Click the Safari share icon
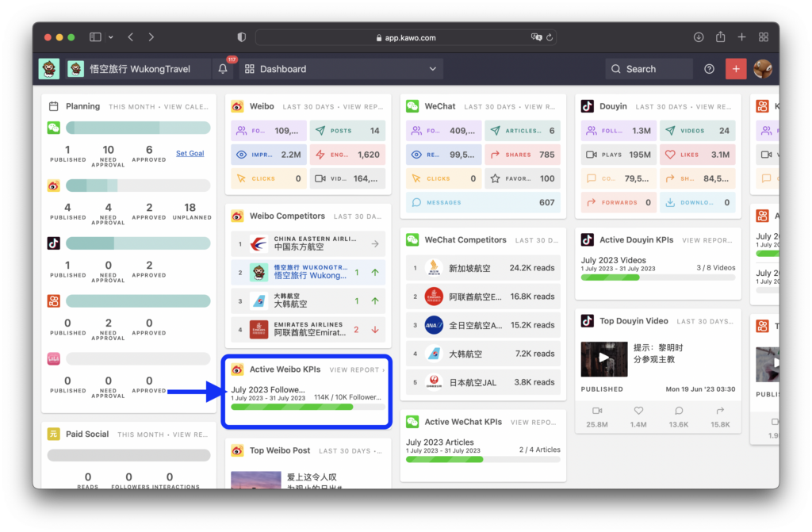 [720, 36]
